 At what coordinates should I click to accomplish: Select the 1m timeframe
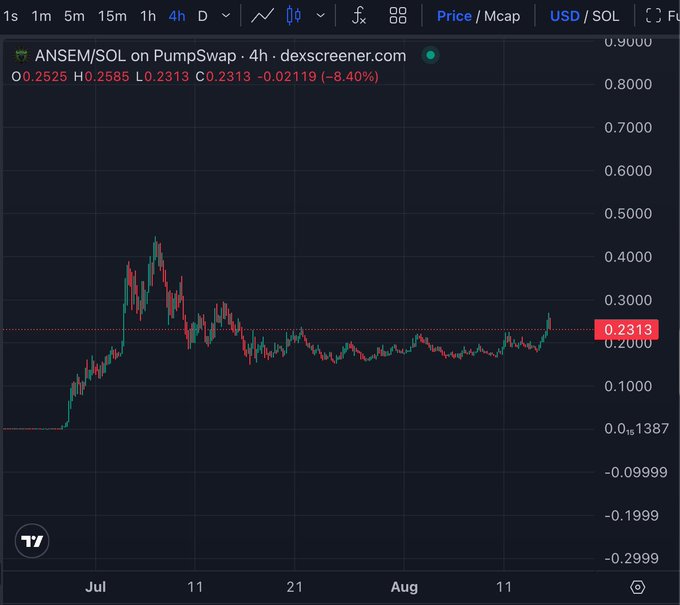point(41,16)
